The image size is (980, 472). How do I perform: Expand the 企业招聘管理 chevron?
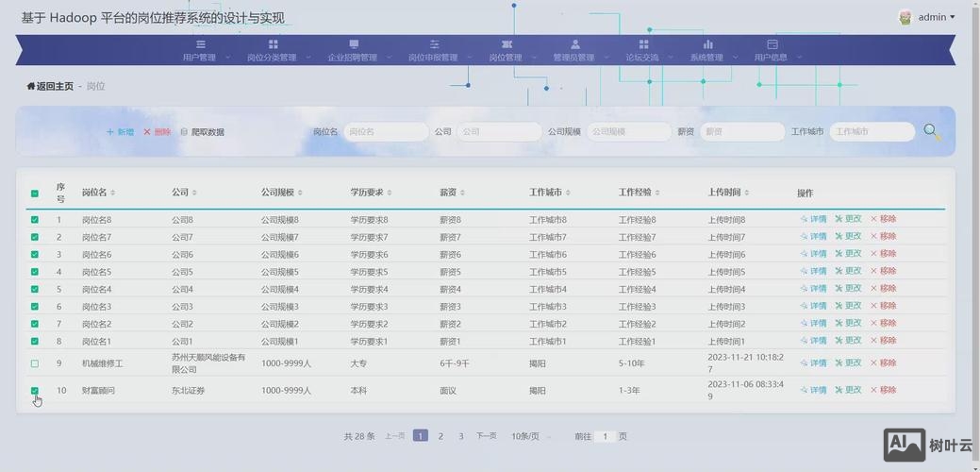[389, 58]
